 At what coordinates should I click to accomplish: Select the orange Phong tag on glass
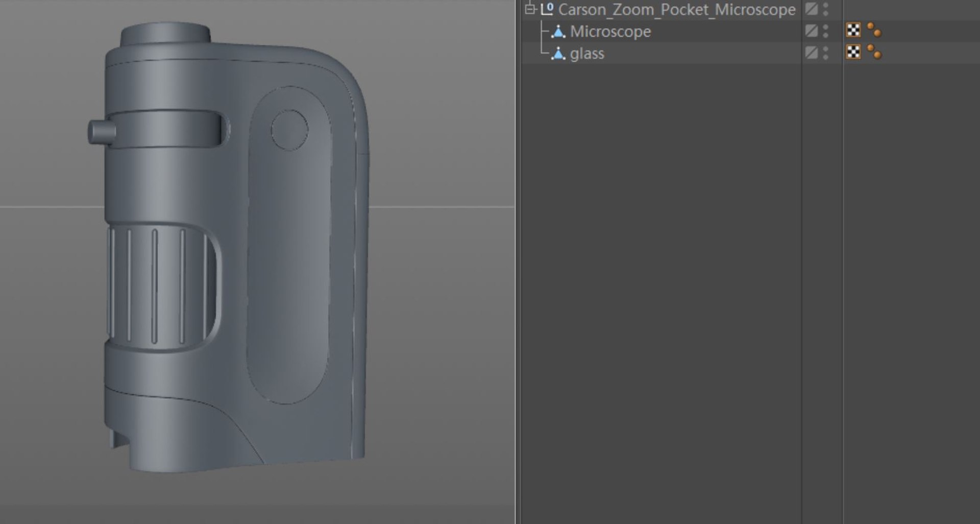pos(874,52)
